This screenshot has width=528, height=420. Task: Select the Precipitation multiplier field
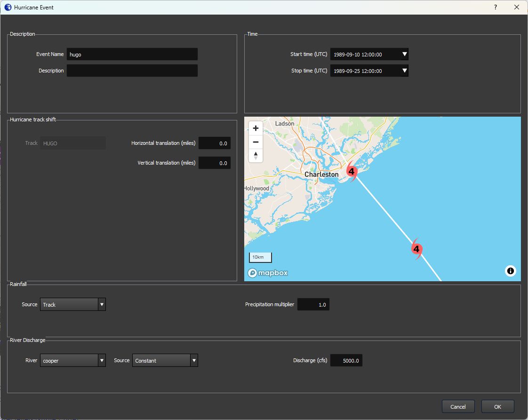click(313, 305)
